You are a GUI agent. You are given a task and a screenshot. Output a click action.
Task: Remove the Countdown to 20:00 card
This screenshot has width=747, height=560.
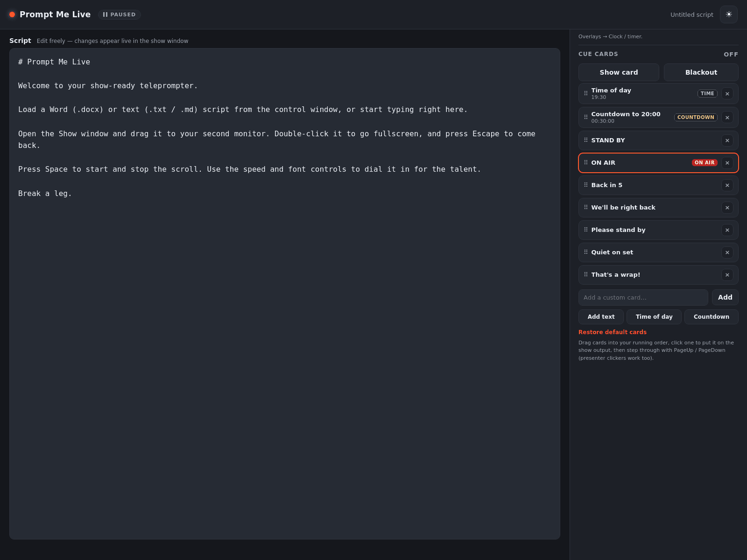pyautogui.click(x=727, y=118)
